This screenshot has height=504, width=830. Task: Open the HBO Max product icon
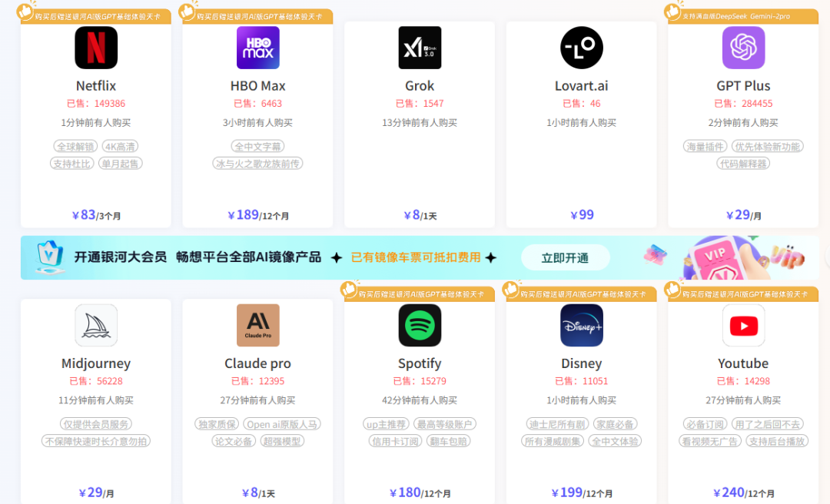pos(257,48)
